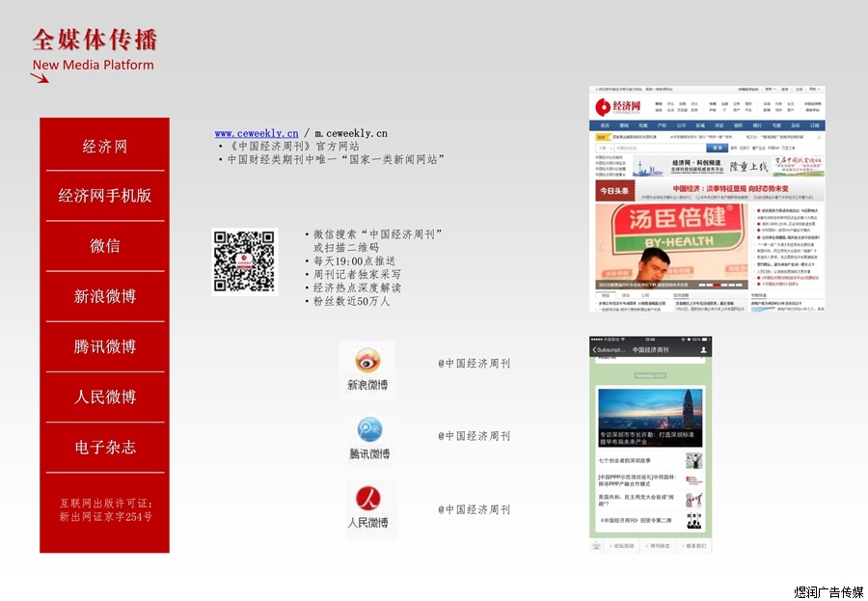Click the 周刊记者独家采写 bullet text
Image resolution: width=868 pixels, height=601 pixels.
pos(357,274)
